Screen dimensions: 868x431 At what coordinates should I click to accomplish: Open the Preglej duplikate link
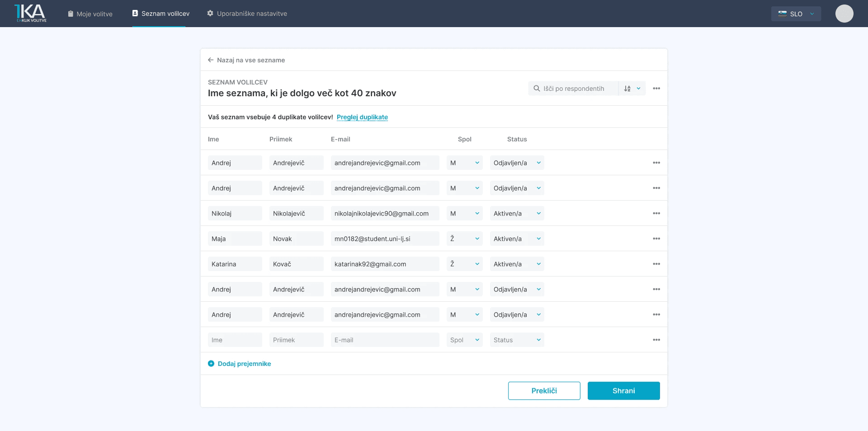click(362, 117)
